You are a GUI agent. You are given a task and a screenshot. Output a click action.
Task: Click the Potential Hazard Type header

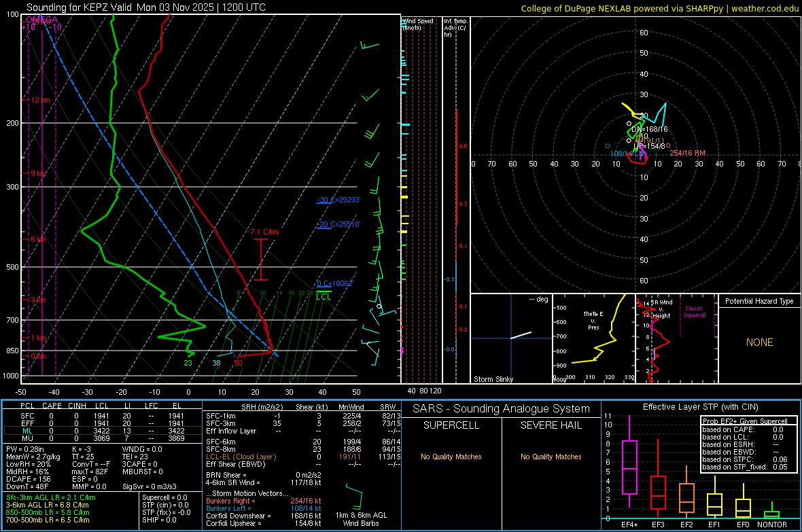[x=759, y=301]
